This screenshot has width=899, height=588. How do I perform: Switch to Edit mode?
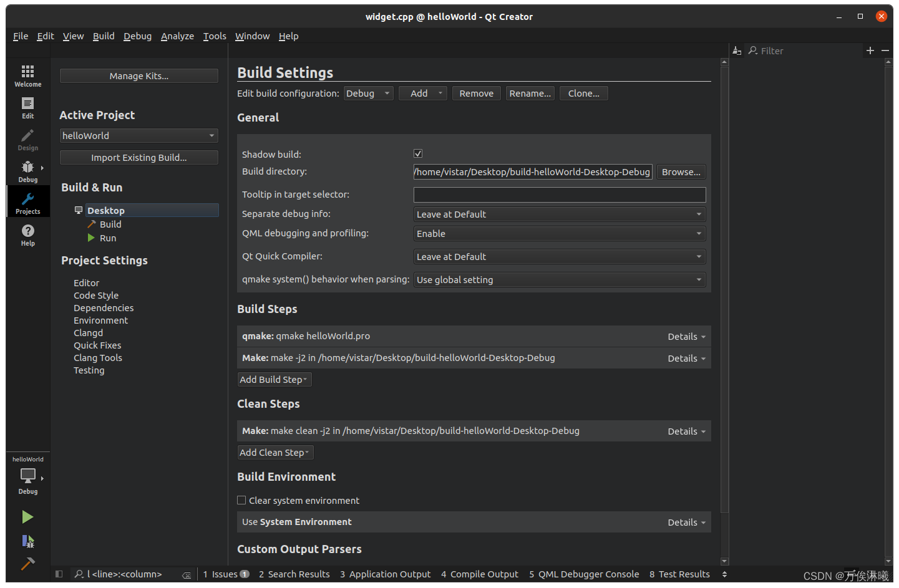click(x=28, y=107)
